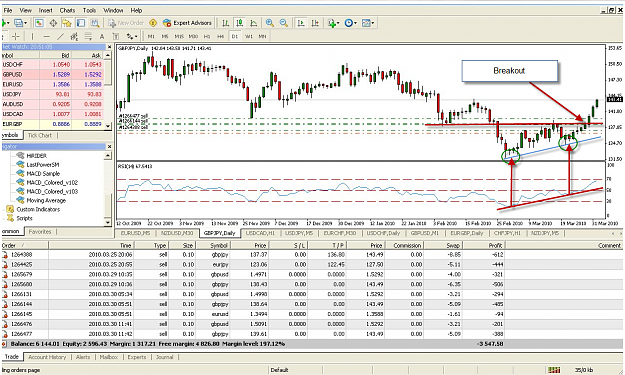Toggle the Navigator panel star-folder icon
Screen dimensions: 625x375
[x=67, y=23]
